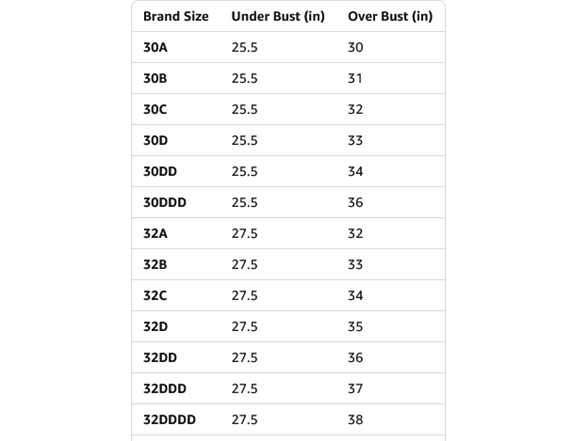Viewport: 588px width, 441px height.
Task: Select the 30D size label
Action: 156,141
